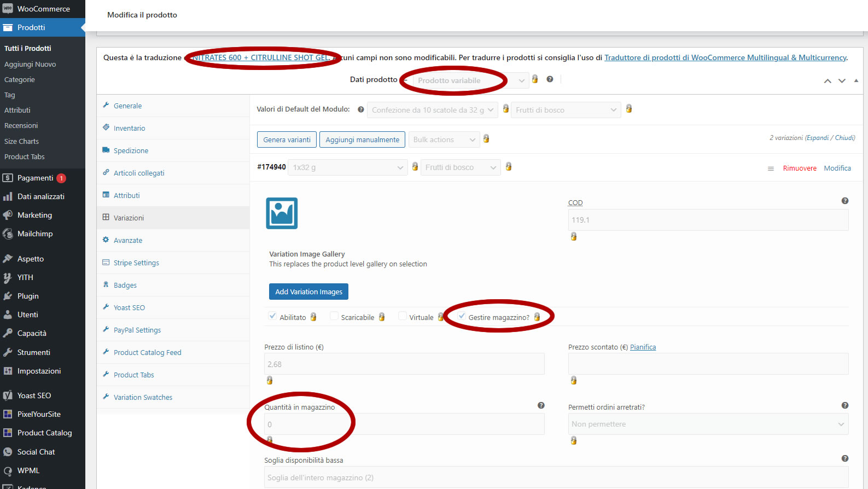Open the Bulk actions dropdown
Screen dimensions: 868x489
(x=444, y=139)
